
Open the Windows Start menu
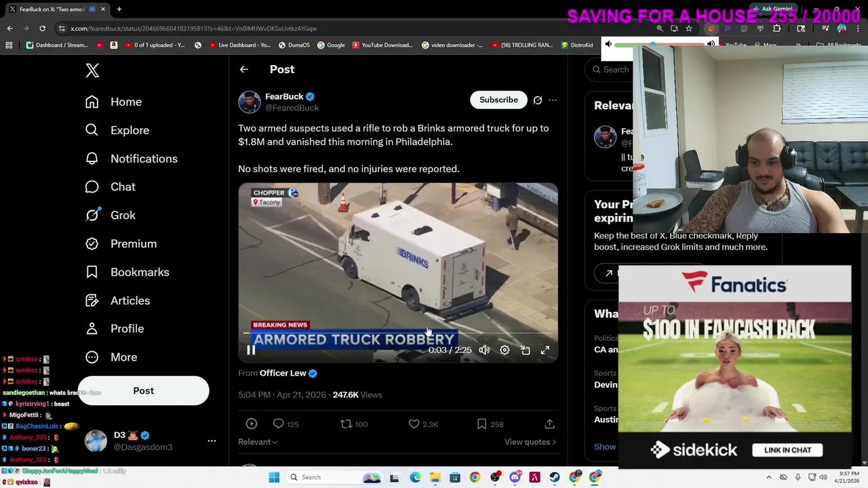coord(274,477)
